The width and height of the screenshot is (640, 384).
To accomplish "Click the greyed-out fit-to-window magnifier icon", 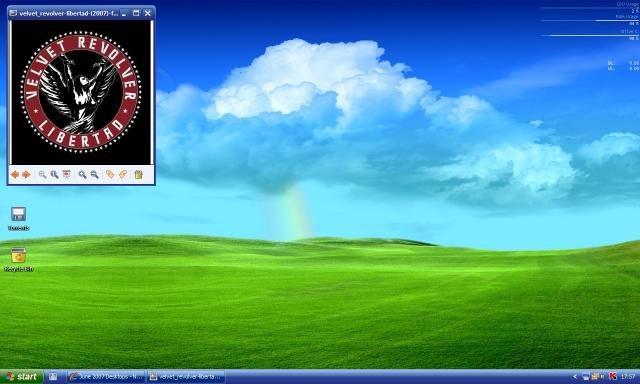I will coord(42,175).
